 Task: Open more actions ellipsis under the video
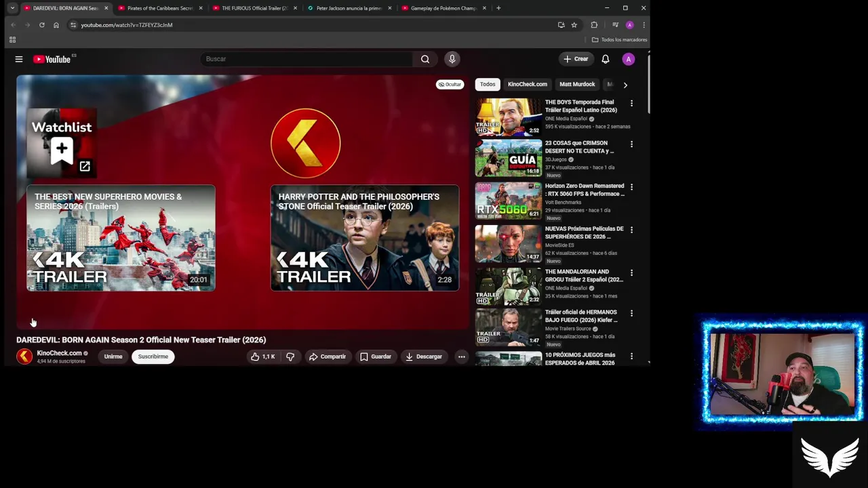461,357
